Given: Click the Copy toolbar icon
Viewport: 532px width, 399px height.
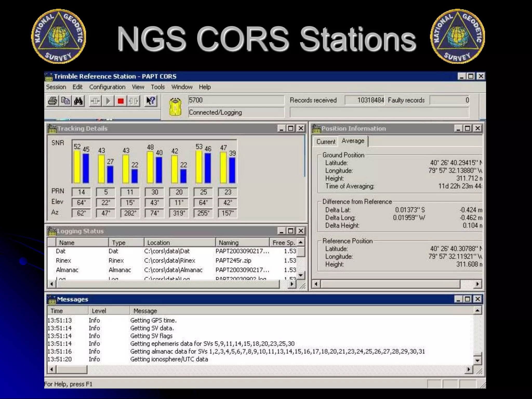Looking at the screenshot, I should pyautogui.click(x=65, y=101).
